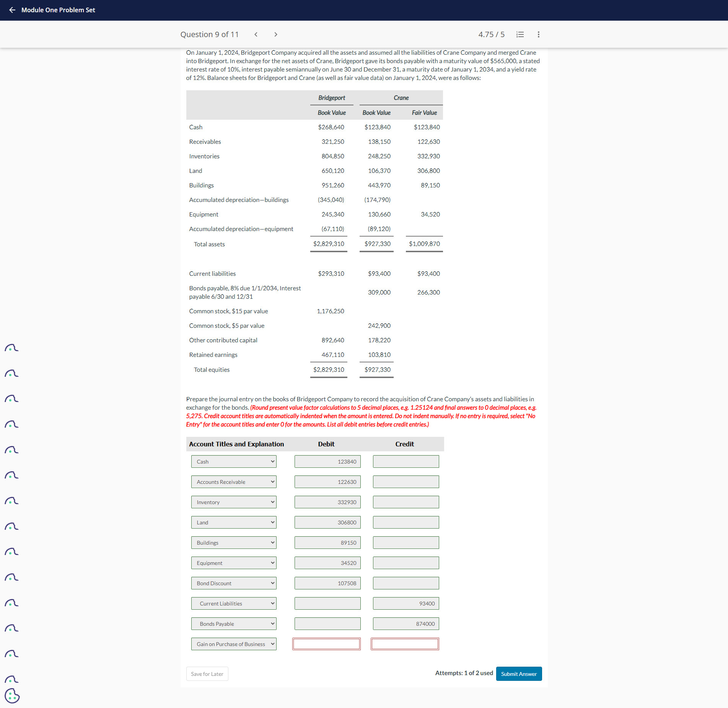Go to the next question
The height and width of the screenshot is (708, 728).
[276, 34]
